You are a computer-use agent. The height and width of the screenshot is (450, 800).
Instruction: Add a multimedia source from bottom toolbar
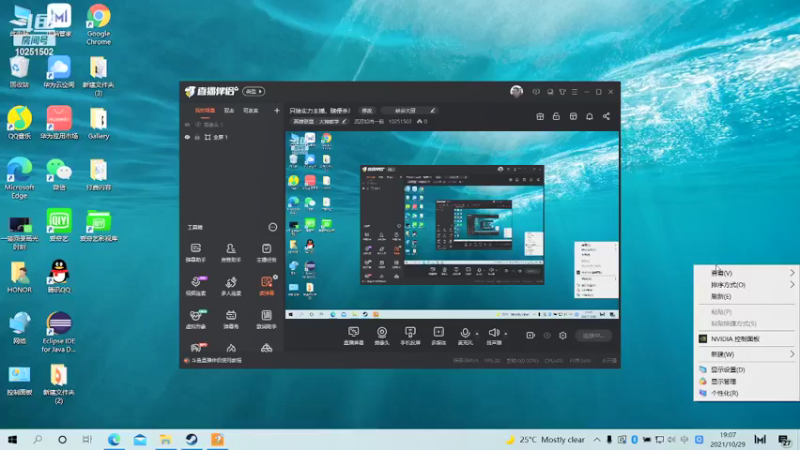click(438, 336)
